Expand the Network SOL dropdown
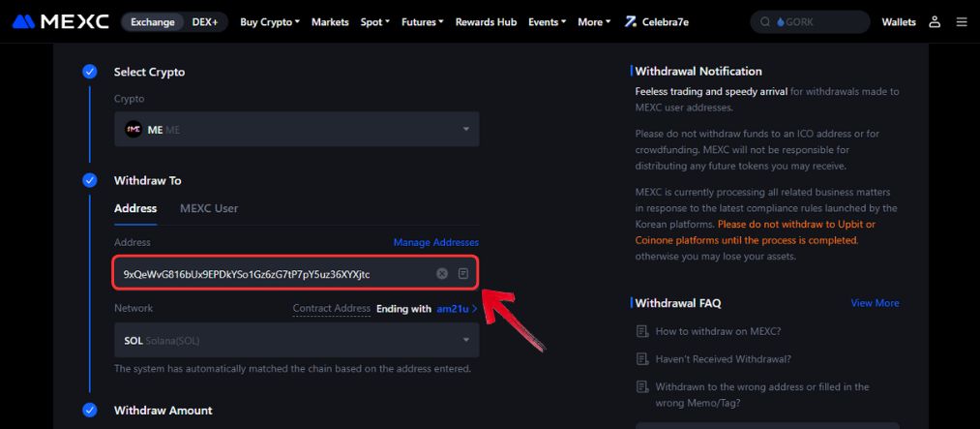The image size is (980, 429). (297, 340)
